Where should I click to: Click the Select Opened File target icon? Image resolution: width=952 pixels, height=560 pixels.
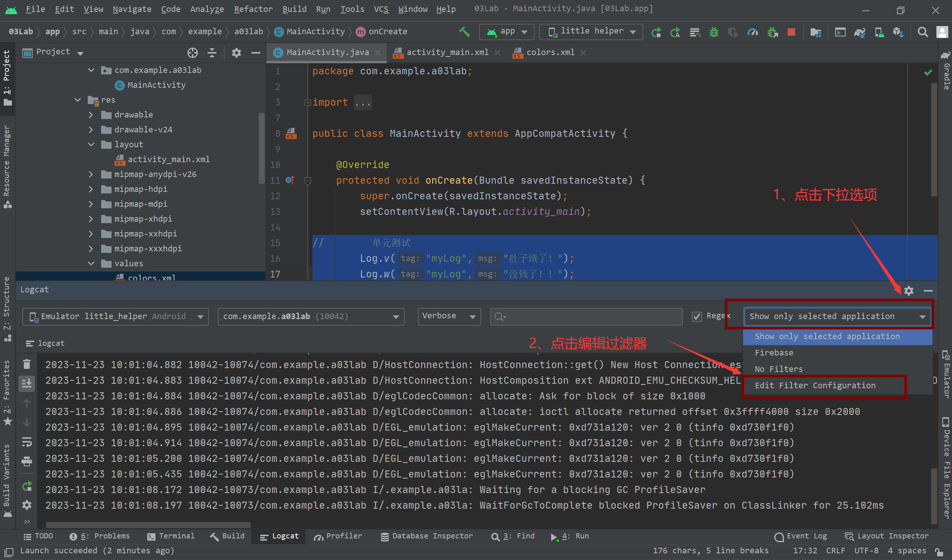[193, 53]
